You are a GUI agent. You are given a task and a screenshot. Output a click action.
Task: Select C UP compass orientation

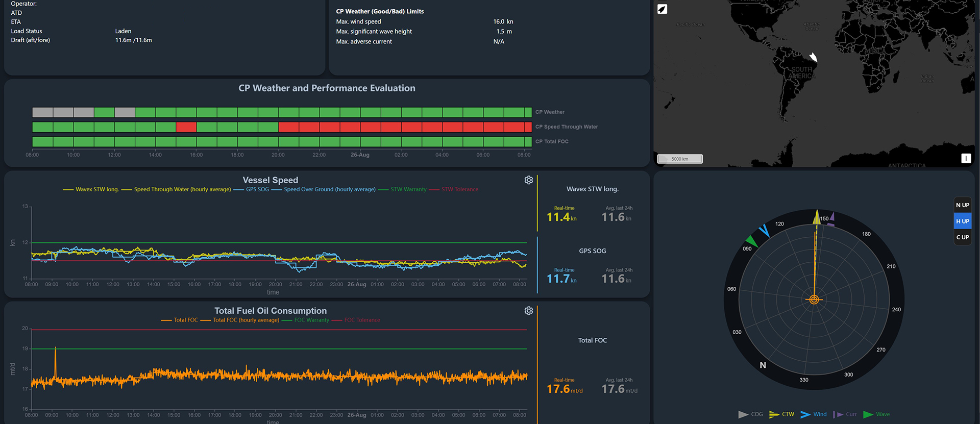click(963, 237)
